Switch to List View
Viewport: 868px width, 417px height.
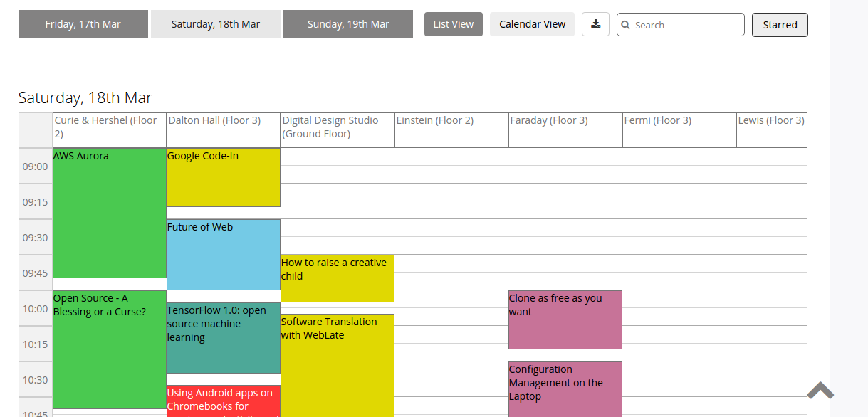tap(454, 24)
